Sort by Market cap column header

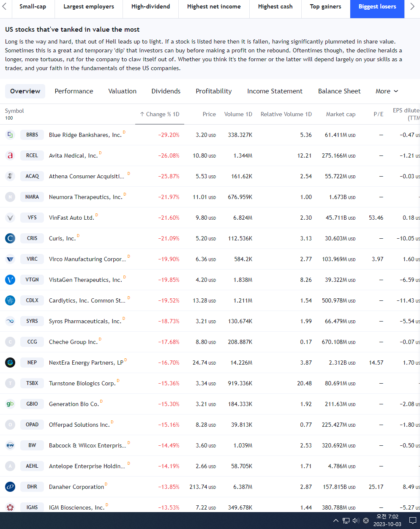point(341,115)
